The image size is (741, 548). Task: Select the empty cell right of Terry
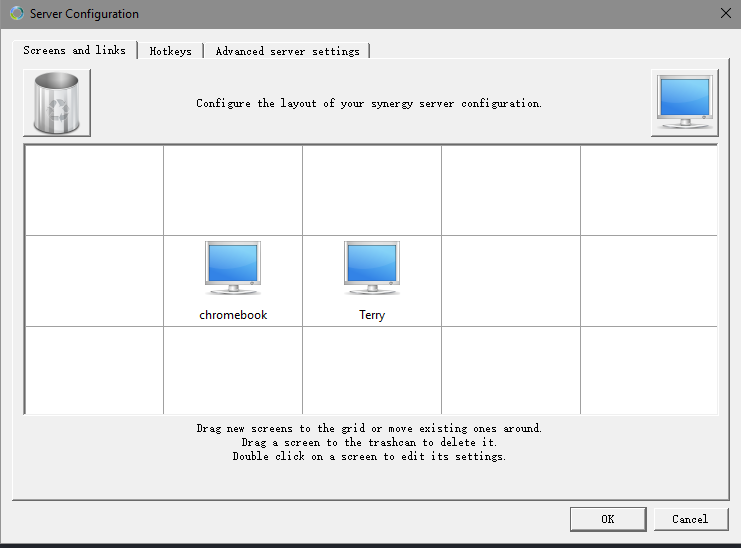tap(511, 280)
